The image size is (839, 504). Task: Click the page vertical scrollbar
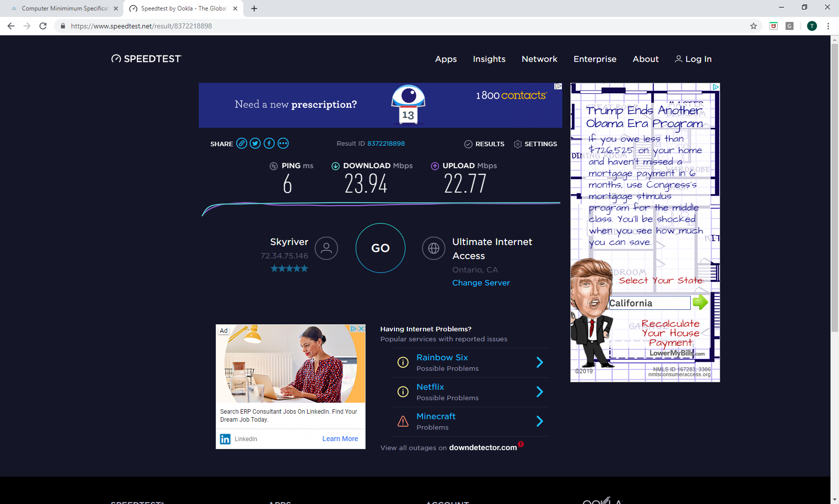(x=835, y=188)
